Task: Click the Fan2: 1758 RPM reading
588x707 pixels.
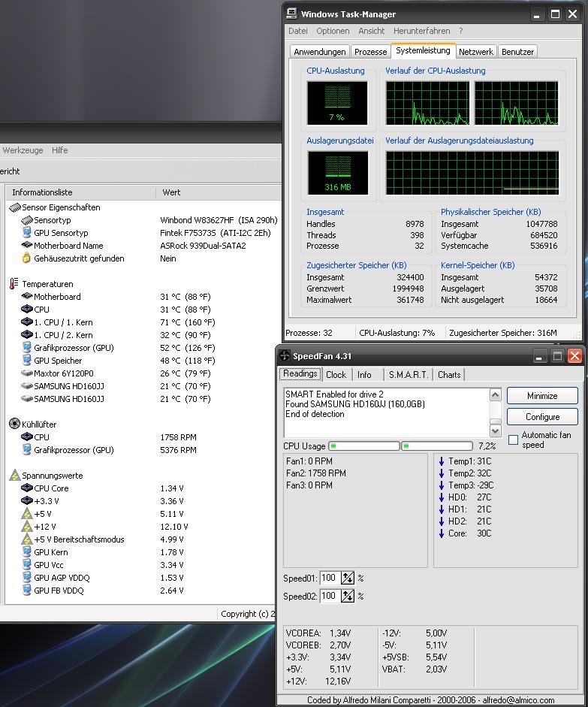Action: coord(316,473)
